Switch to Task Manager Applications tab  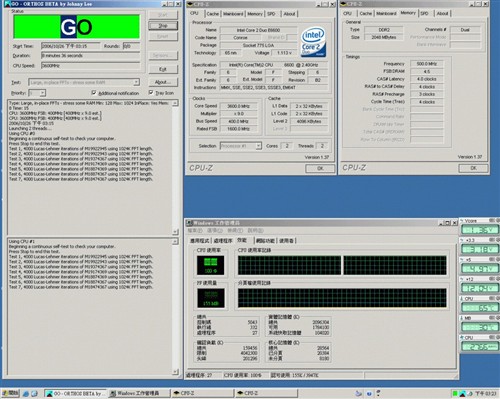(x=199, y=241)
